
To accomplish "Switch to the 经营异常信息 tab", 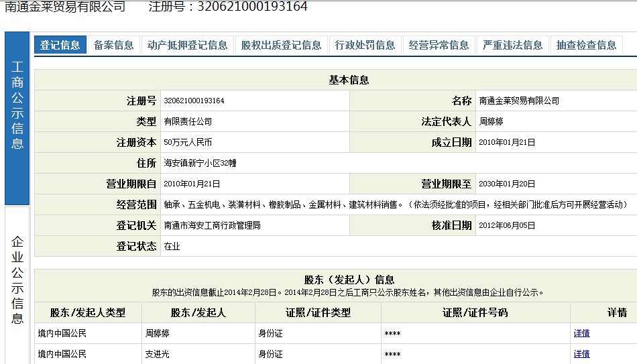I will (439, 45).
